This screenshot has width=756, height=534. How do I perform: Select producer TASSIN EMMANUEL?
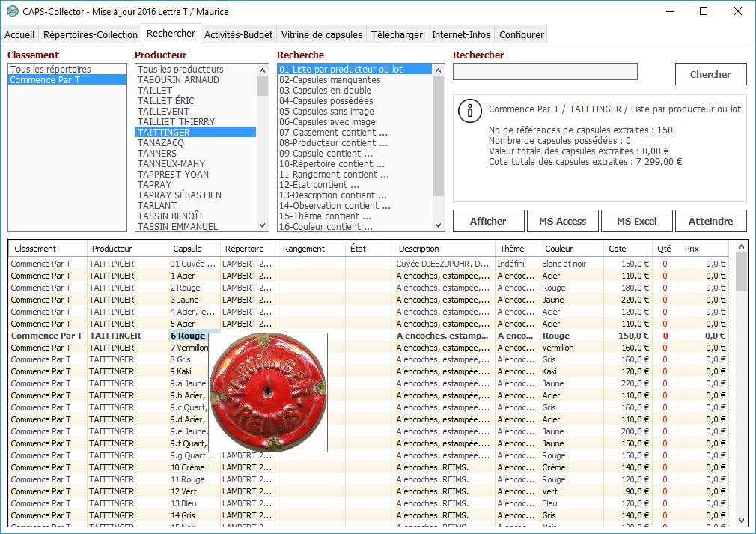click(x=196, y=227)
